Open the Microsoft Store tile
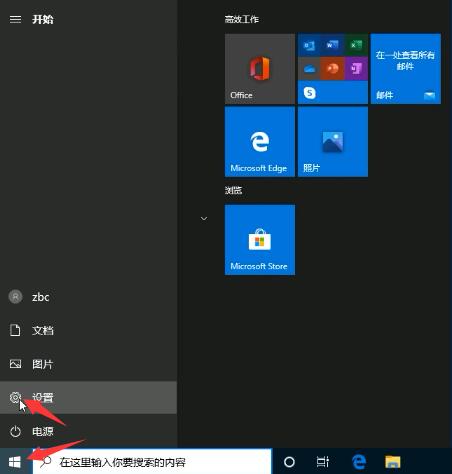452x474 pixels. tap(260, 240)
